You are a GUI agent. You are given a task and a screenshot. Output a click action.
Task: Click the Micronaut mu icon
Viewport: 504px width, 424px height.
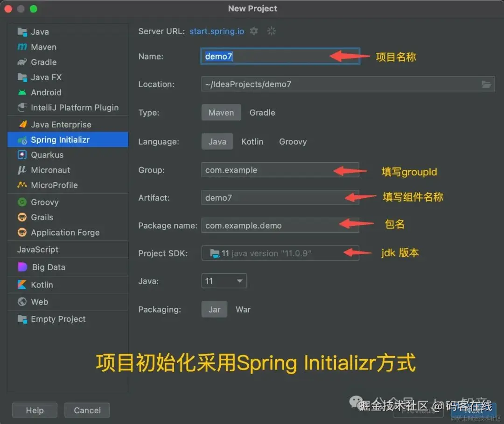[x=22, y=170]
